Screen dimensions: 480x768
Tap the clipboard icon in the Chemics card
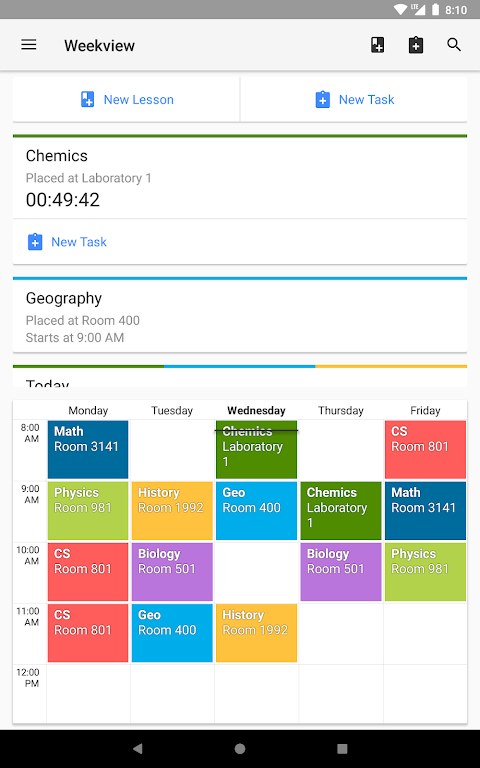pos(35,242)
